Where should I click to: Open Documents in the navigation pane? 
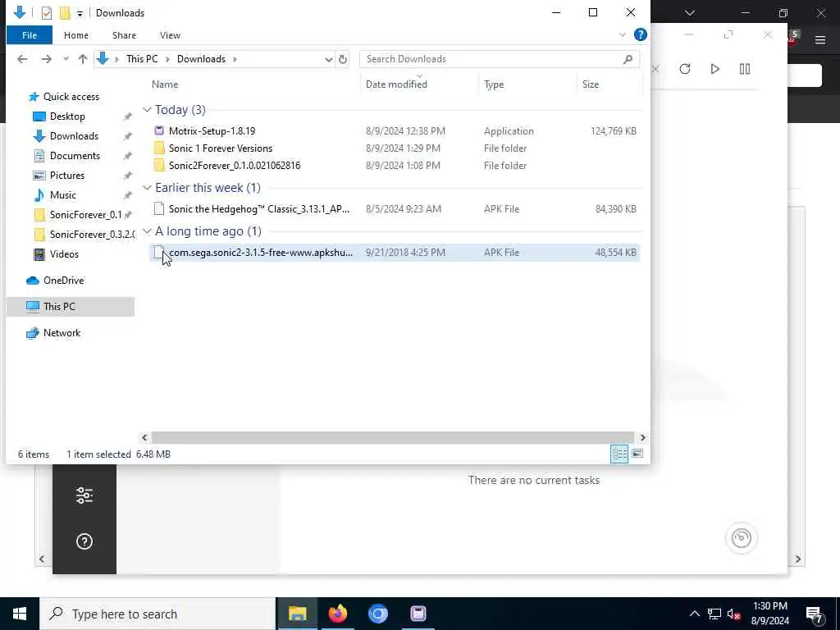pyautogui.click(x=75, y=156)
